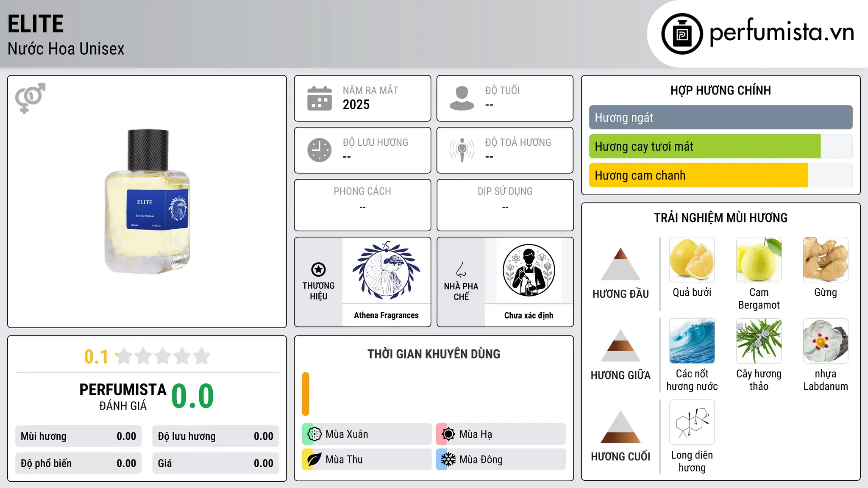Click the Hợp hương chính heading

[721, 90]
